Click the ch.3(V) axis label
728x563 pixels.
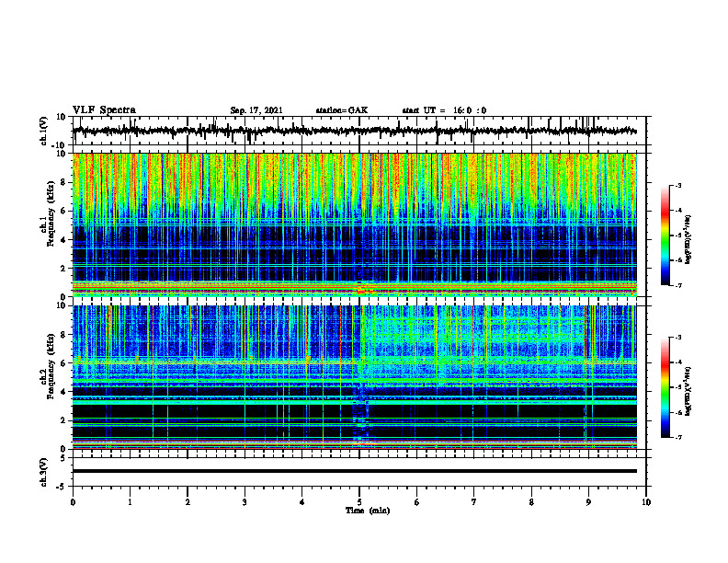coord(44,472)
